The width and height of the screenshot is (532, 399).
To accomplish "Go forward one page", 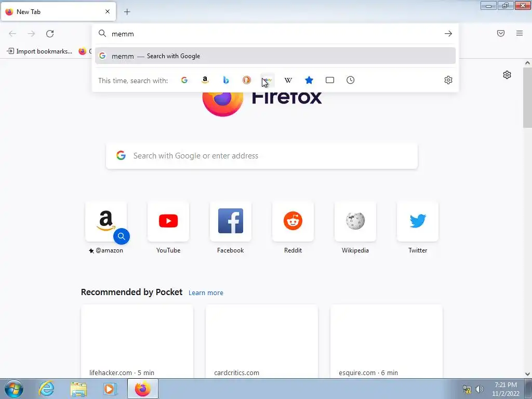I will (31, 34).
